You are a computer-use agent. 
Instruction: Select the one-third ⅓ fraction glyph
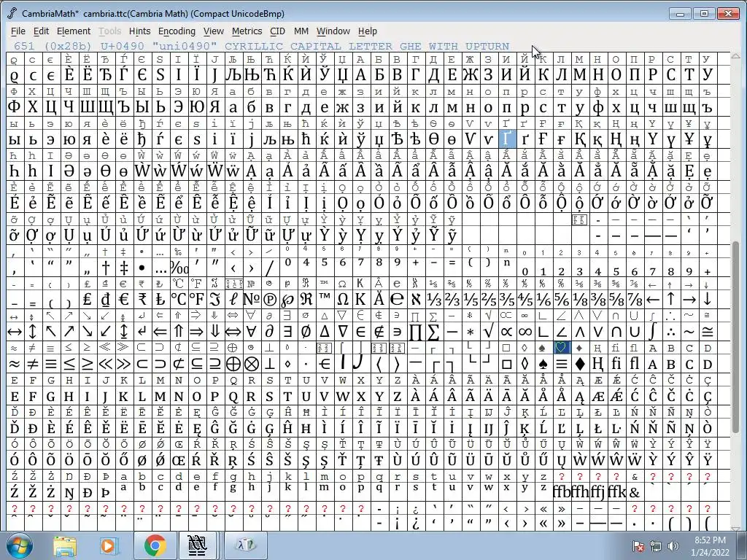click(x=433, y=299)
